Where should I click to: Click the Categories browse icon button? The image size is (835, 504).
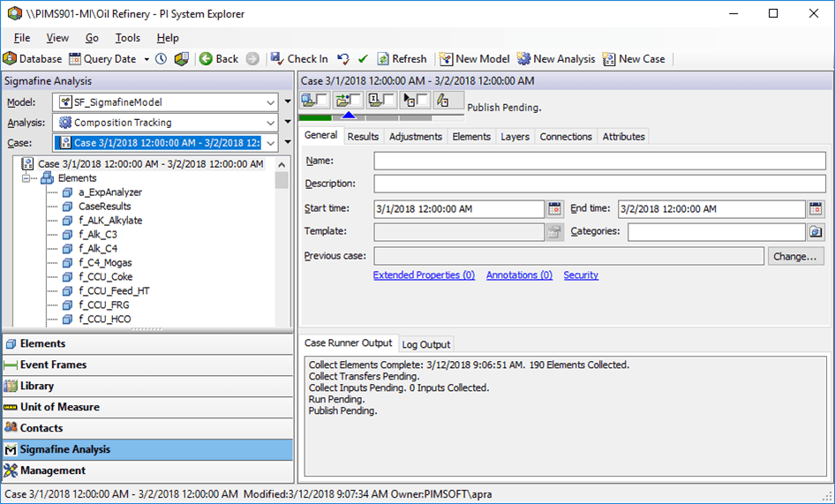[x=816, y=232]
